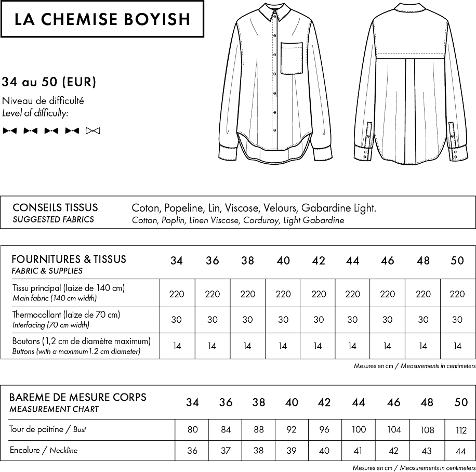Click the second bow tie difficulty icon
The width and height of the screenshot is (476, 472).
tap(30, 129)
